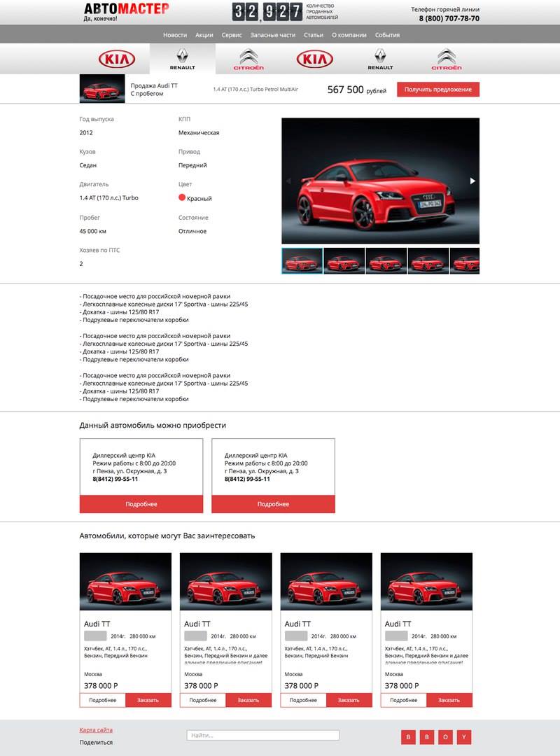Click the Телефон горячей линии label
Screen dimensions: 560x756
point(445,9)
